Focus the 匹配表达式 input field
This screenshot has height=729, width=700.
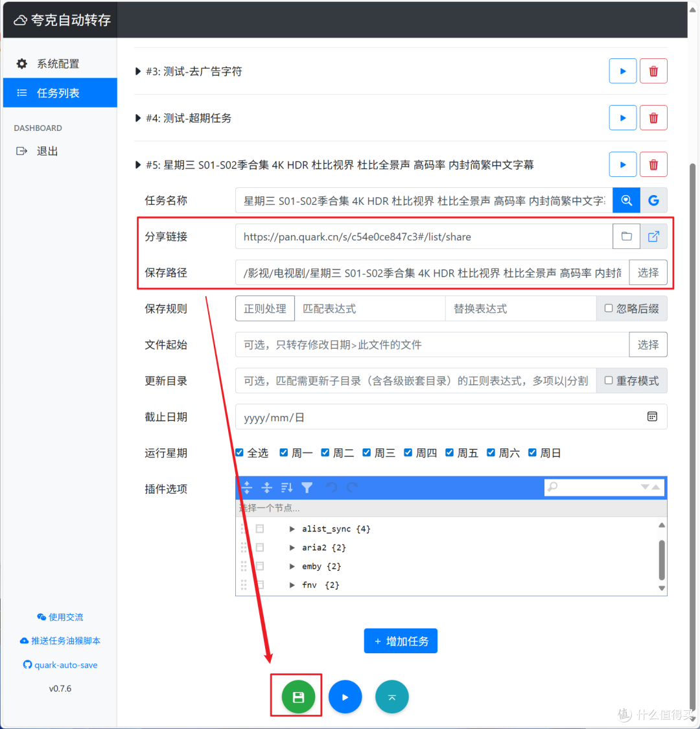(369, 308)
